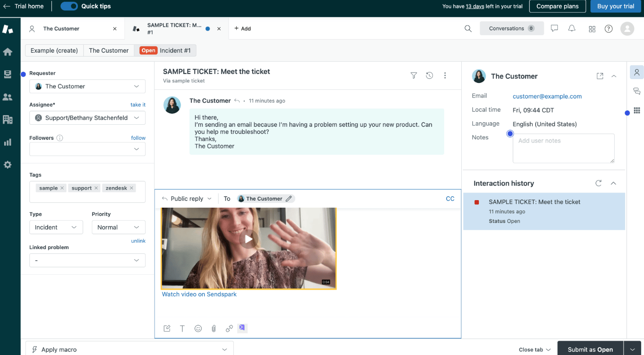Attach file with paperclip icon
The width and height of the screenshot is (644, 355).
tap(214, 329)
